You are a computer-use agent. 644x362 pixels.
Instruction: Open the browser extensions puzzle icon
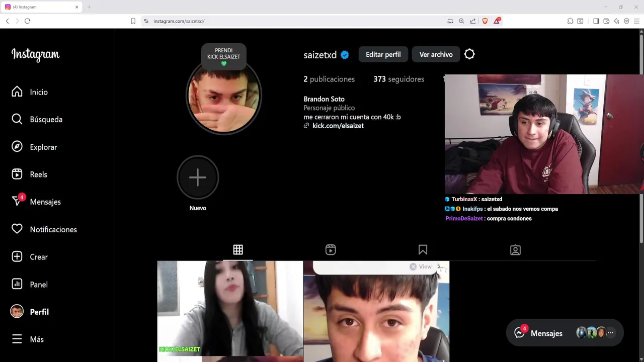click(570, 21)
